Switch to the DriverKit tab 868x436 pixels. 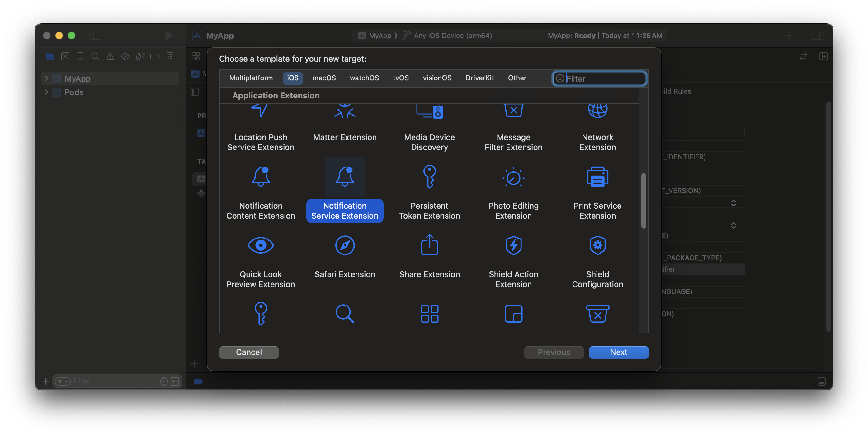tap(479, 78)
